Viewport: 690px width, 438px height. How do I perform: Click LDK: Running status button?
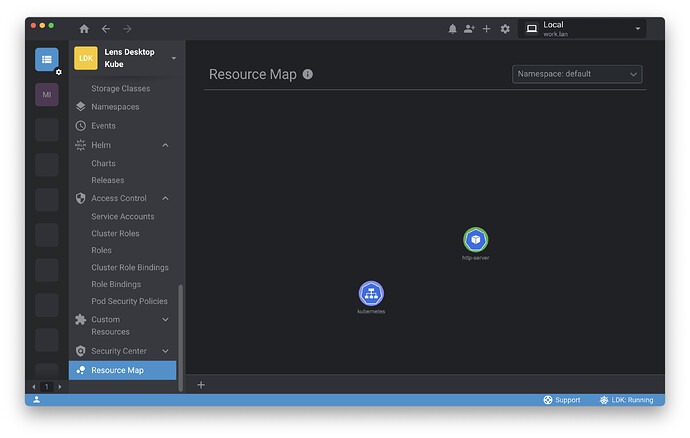pos(626,400)
